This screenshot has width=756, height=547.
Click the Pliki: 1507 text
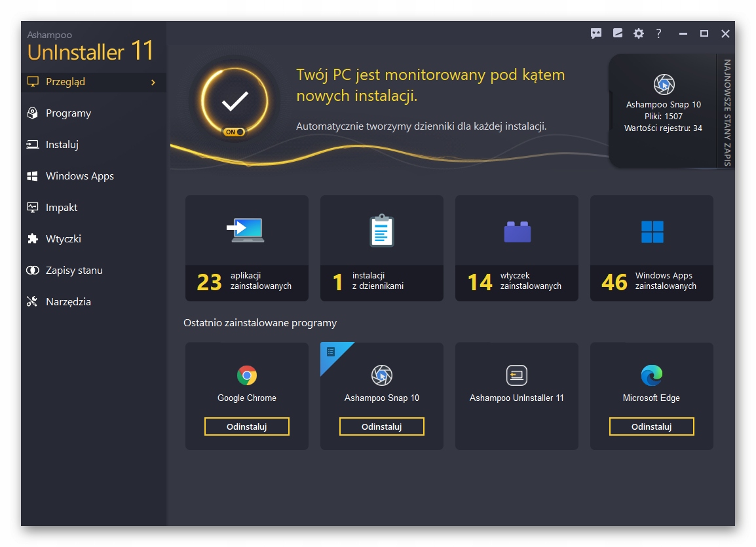(x=664, y=116)
